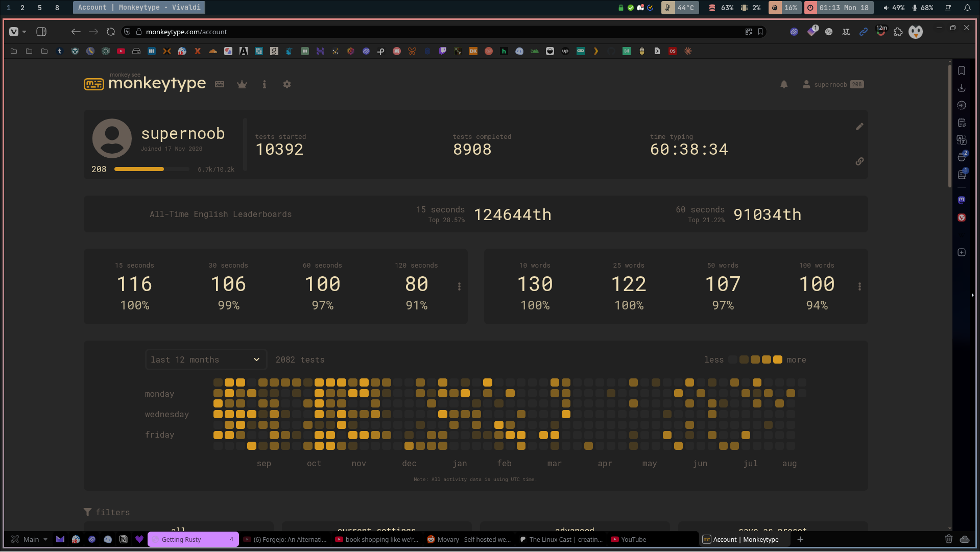The height and width of the screenshot is (552, 980).
Task: Switch to the Movary Self hosted tab
Action: tap(469, 539)
